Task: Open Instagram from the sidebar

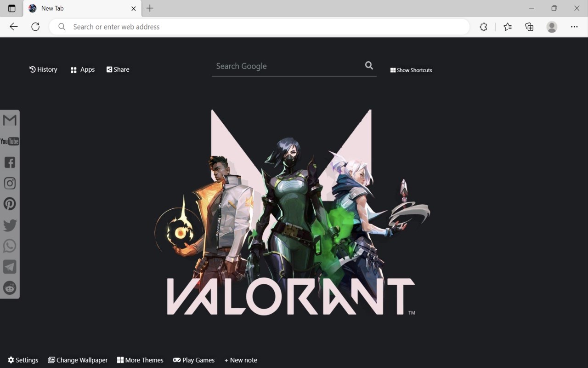Action: [x=10, y=183]
